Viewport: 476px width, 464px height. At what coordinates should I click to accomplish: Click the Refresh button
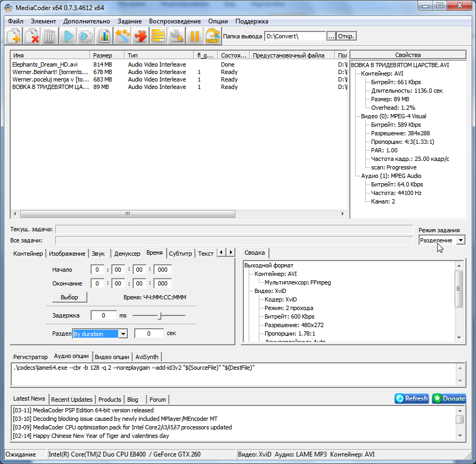[x=412, y=398]
